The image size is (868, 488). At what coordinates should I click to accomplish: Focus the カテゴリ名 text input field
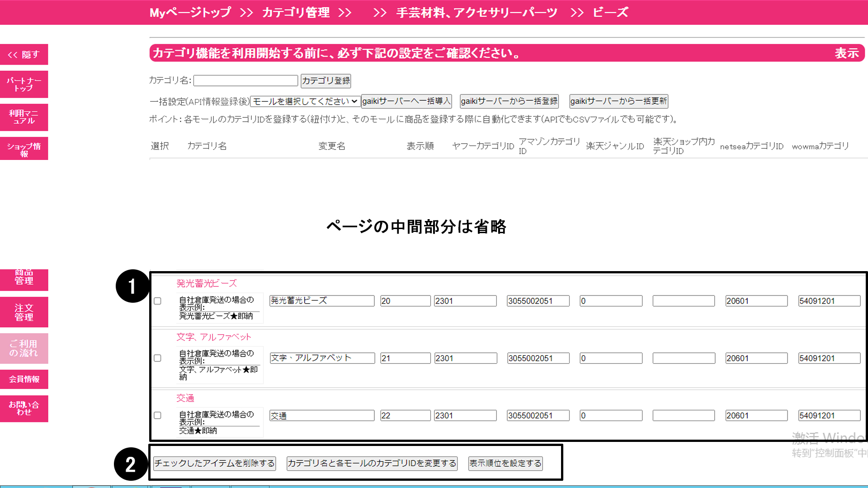(245, 81)
